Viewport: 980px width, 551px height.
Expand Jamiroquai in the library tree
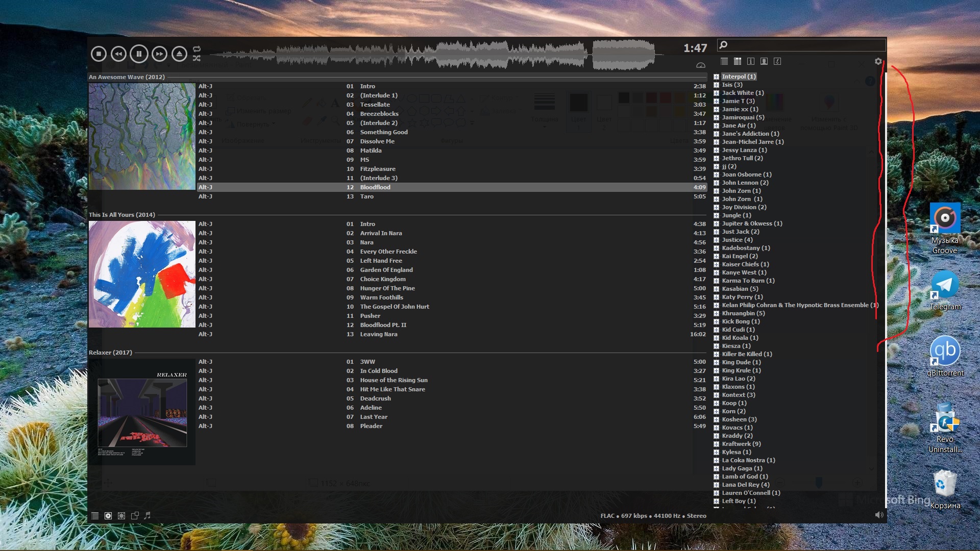click(716, 117)
